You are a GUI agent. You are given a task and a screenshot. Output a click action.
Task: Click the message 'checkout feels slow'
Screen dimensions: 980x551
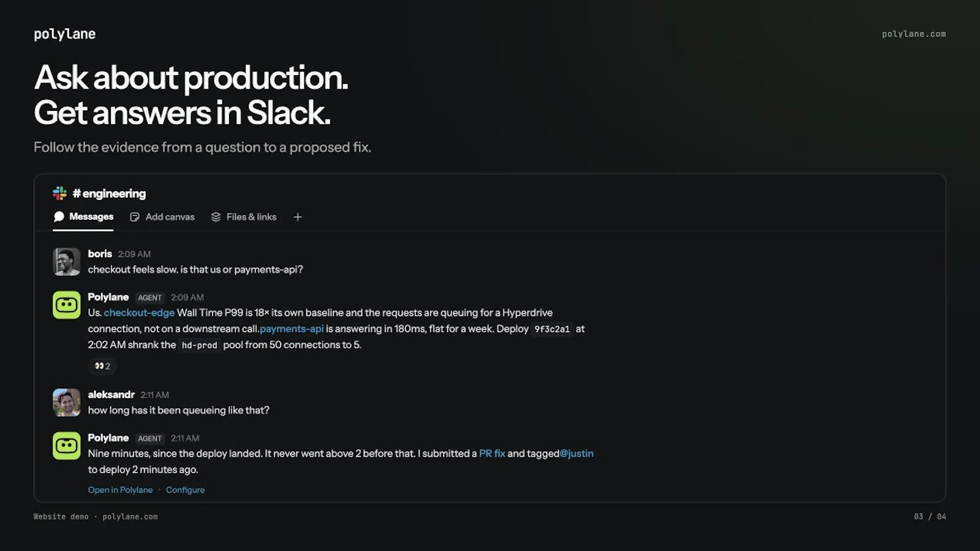195,270
